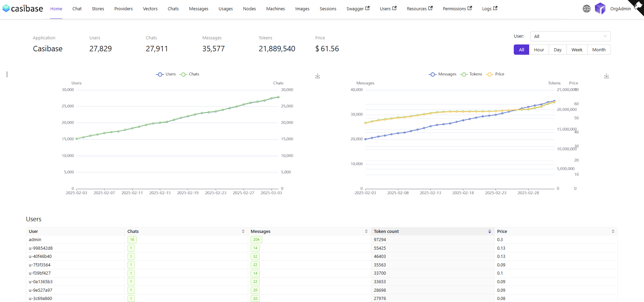
Task: Expand the User filter dropdown
Action: click(x=570, y=36)
